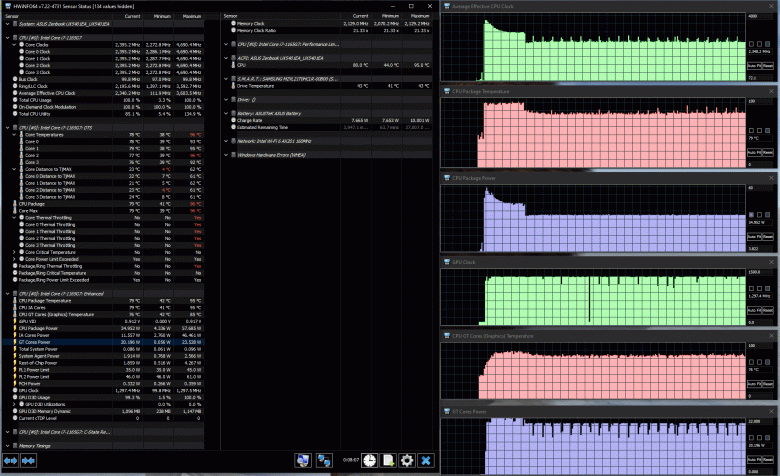Screen dimensions: 780x476
Task: Toggle first checkbox in CPU Package Temperature graph
Action: tap(751, 130)
